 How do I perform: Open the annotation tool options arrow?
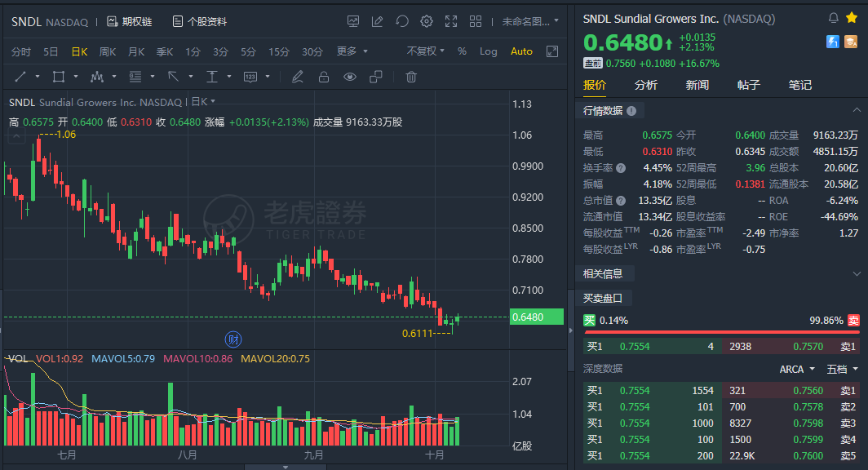point(268,77)
